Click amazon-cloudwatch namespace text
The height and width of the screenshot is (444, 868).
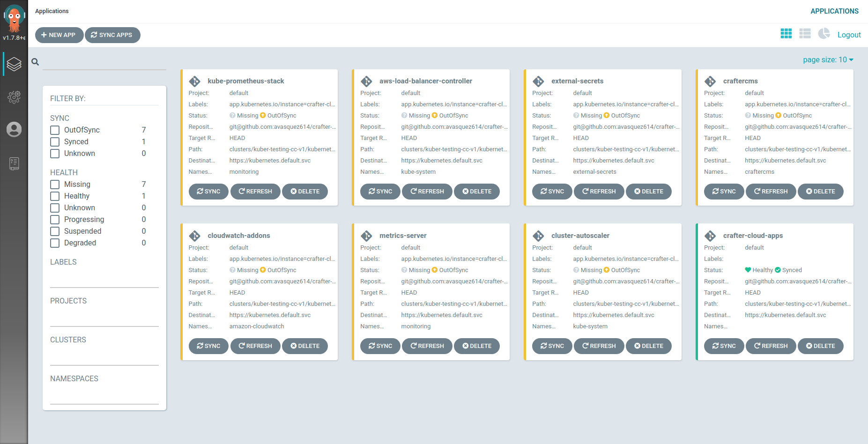click(x=257, y=326)
